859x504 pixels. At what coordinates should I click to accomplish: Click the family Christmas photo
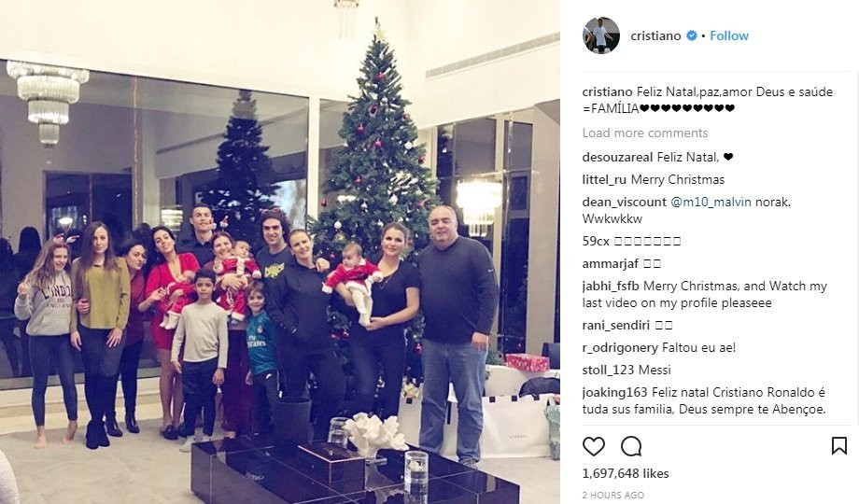click(280, 252)
